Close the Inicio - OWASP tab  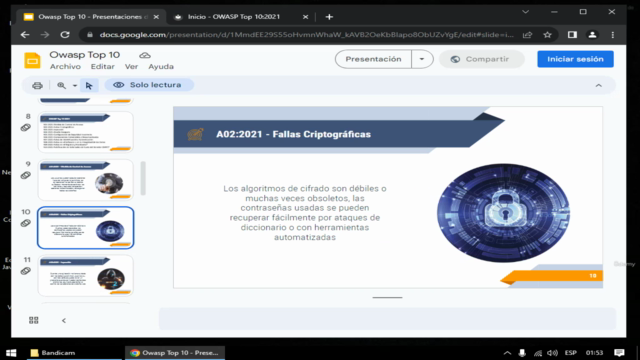coord(305,17)
